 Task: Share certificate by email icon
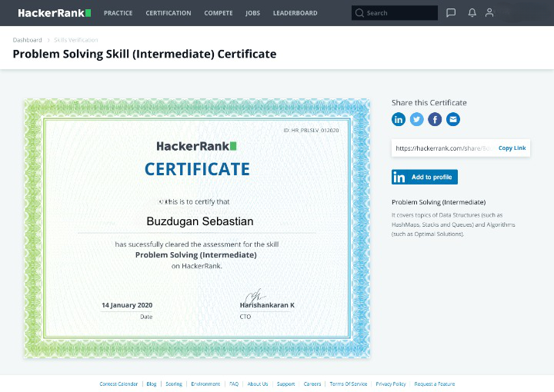point(453,119)
